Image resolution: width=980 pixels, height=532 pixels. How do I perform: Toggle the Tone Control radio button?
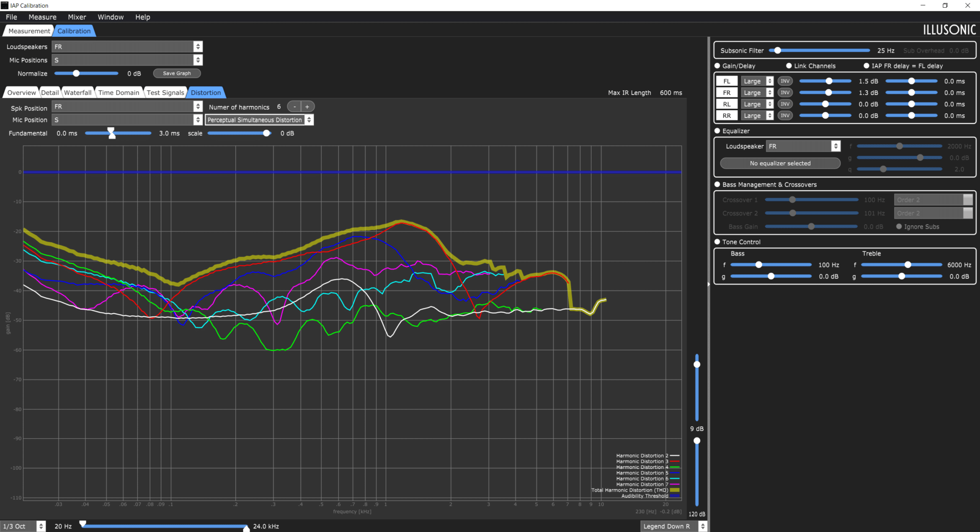click(x=717, y=242)
